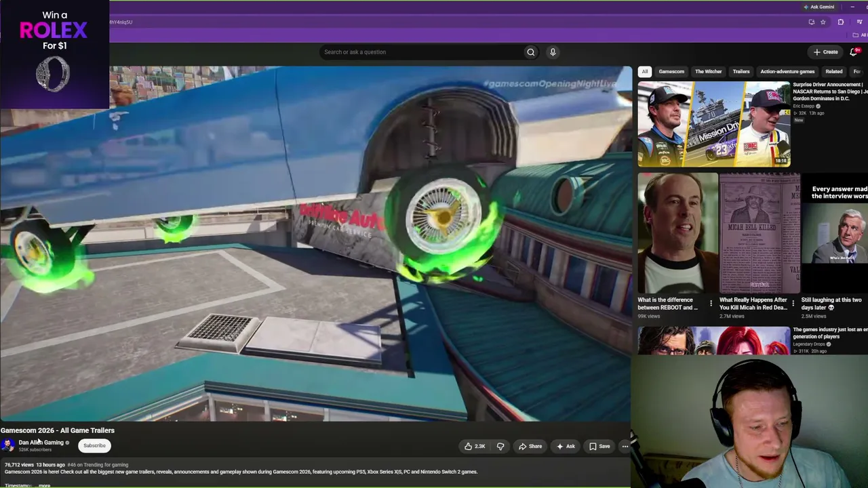This screenshot has height=488, width=868.
Task: Save the video to a playlist
Action: click(x=599, y=446)
